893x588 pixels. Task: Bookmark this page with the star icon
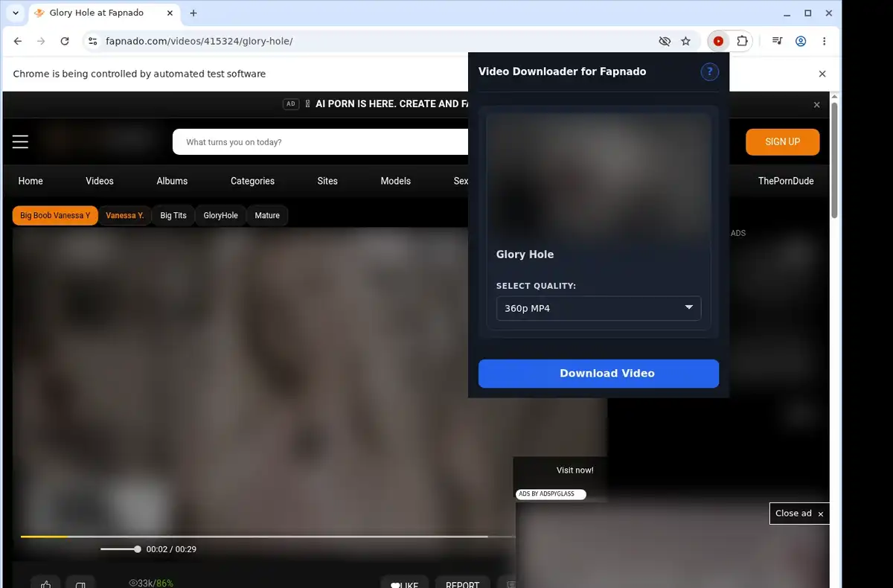click(686, 42)
